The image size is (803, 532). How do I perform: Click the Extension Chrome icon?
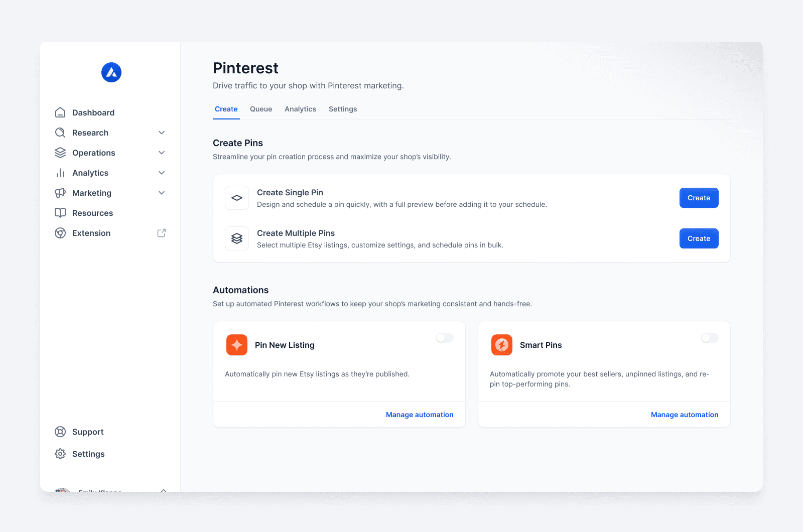coord(60,233)
